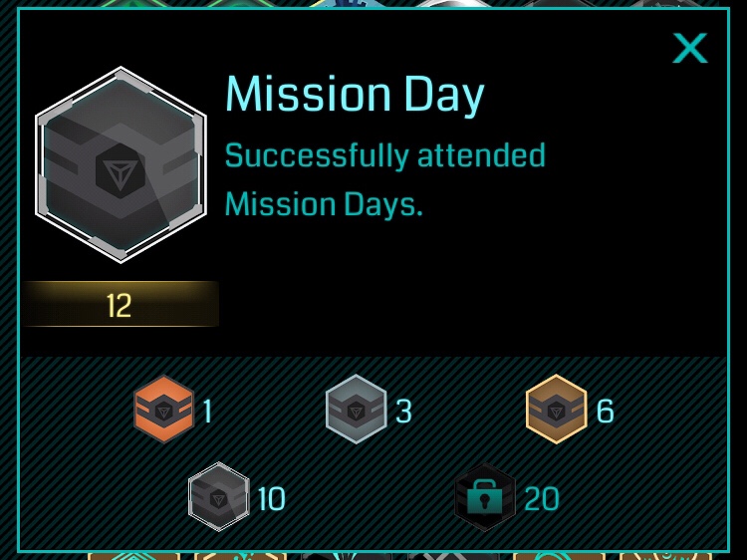747x560 pixels.
Task: Click the number 20 beside locked badge
Action: 541,499
